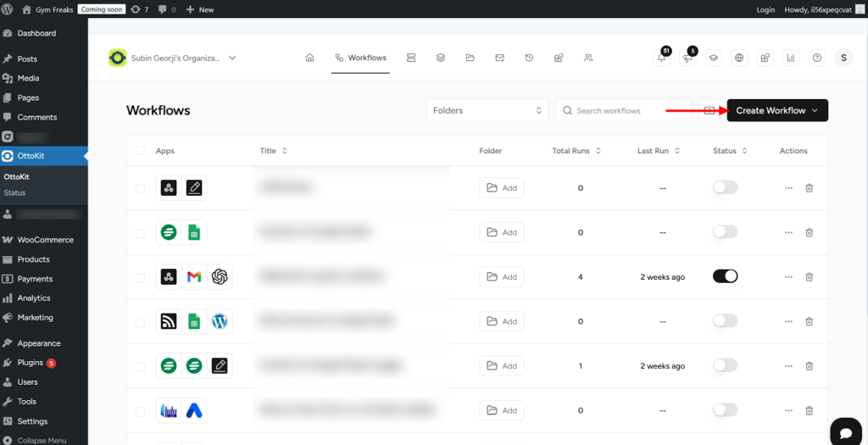Open the team members icon in navigation
Viewport: 868px width, 445px height.
click(588, 58)
